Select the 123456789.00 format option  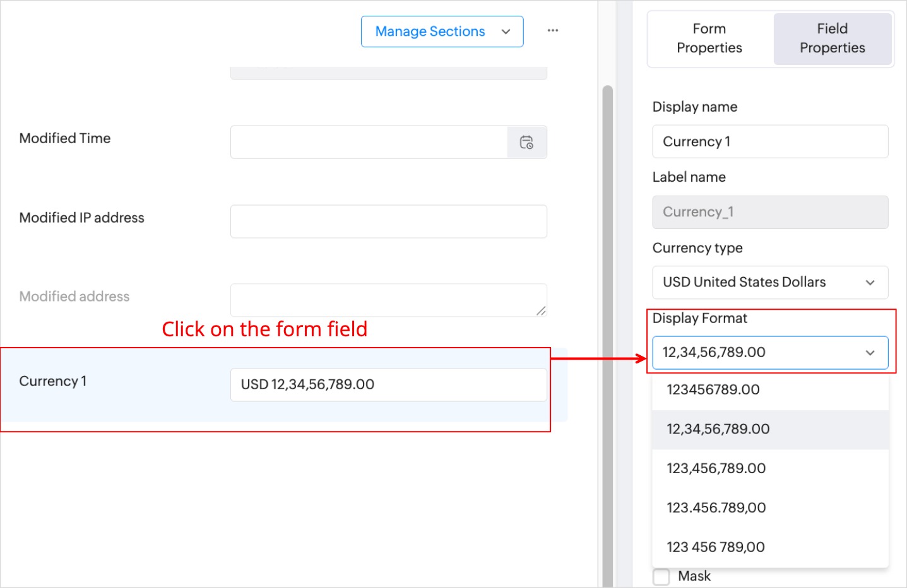(713, 390)
